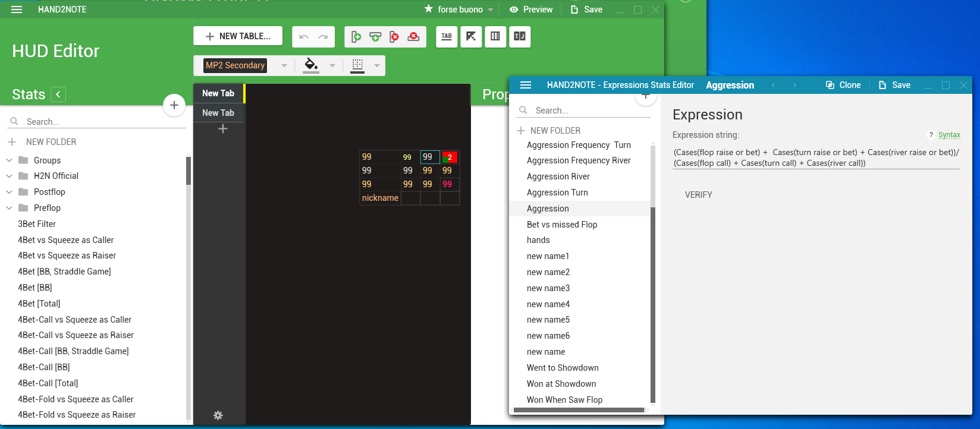Select the hands expression
The width and height of the screenshot is (980, 429).
538,240
